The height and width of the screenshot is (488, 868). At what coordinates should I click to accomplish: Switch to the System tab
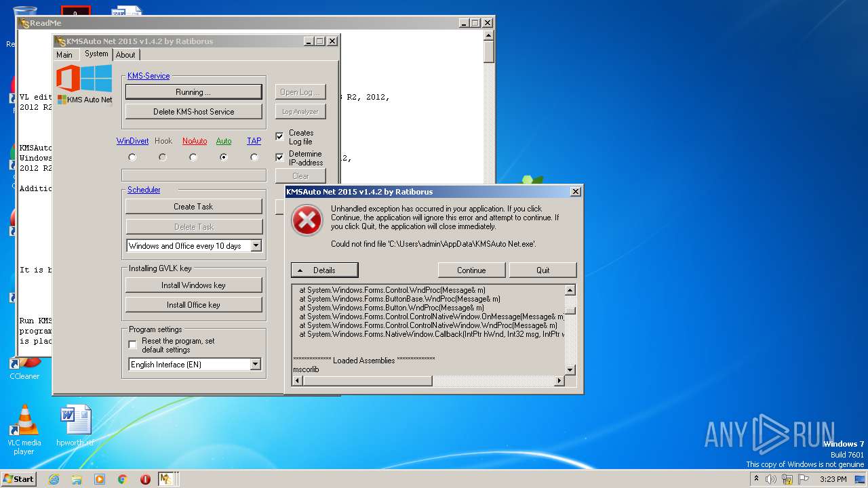[x=96, y=54]
